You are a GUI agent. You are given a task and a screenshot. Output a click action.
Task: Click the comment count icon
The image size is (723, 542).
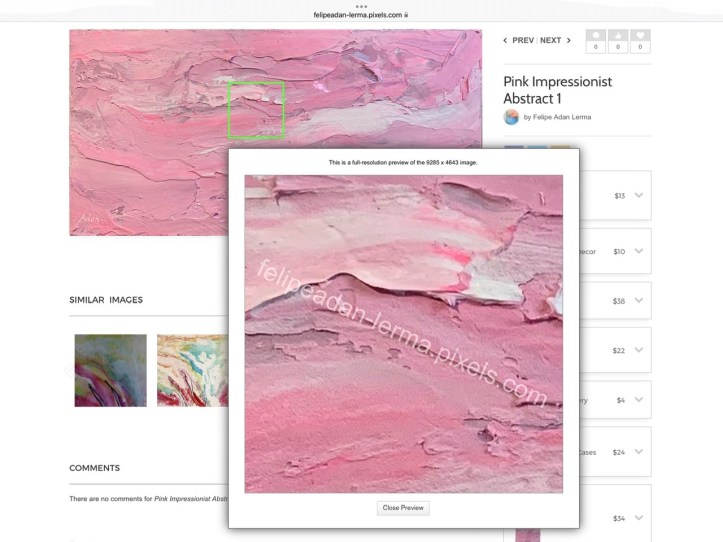pyautogui.click(x=596, y=36)
